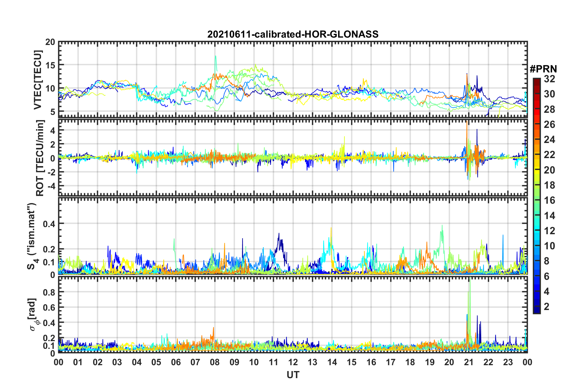Select cyan at colorbar value 12
Viewport: 586px width, 392px height.
[x=536, y=231]
